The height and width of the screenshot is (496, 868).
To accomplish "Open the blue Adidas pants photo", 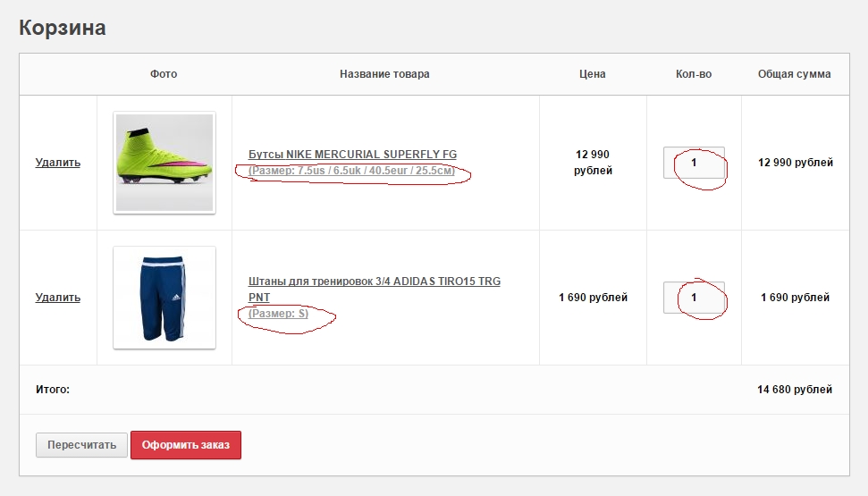I will pos(164,298).
